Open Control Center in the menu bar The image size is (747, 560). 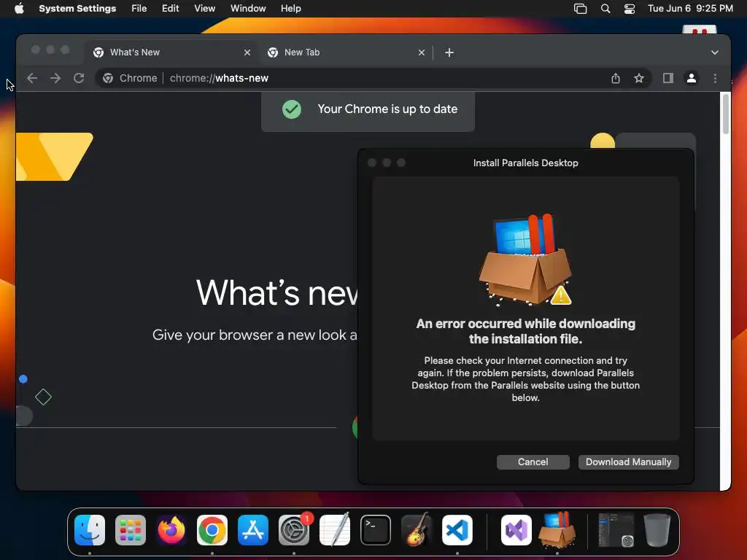pyautogui.click(x=630, y=9)
